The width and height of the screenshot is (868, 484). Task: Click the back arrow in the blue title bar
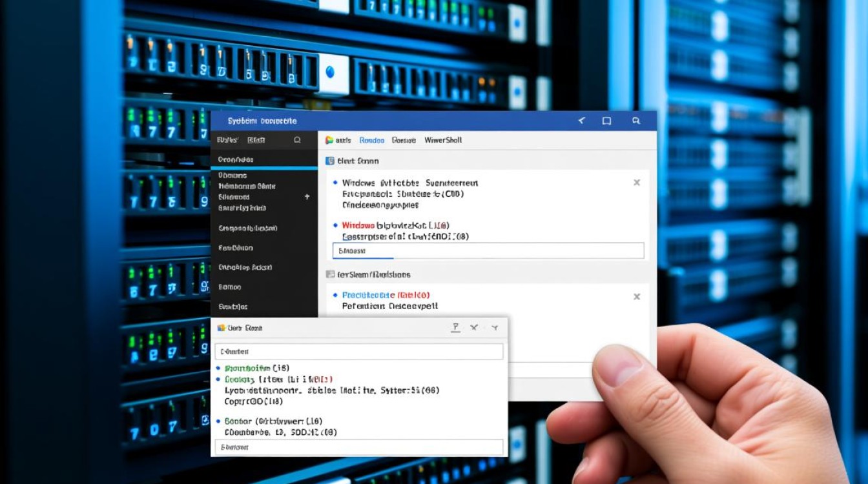point(581,121)
